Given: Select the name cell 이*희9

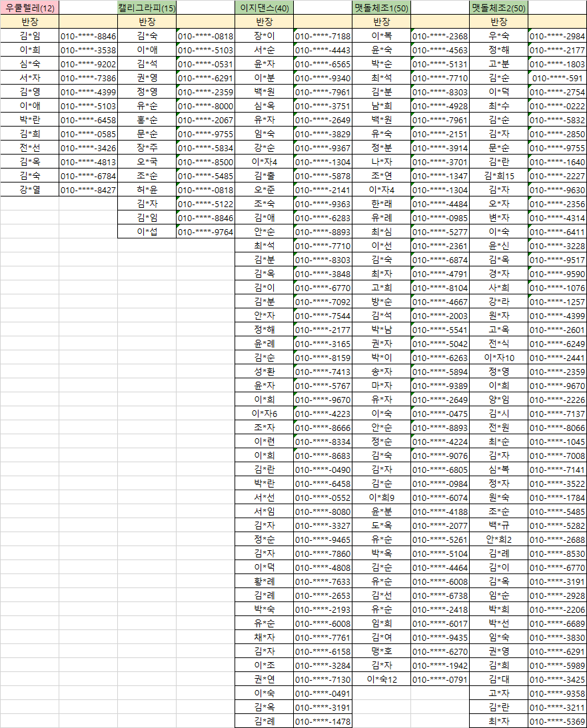Looking at the screenshot, I should (x=381, y=498).
